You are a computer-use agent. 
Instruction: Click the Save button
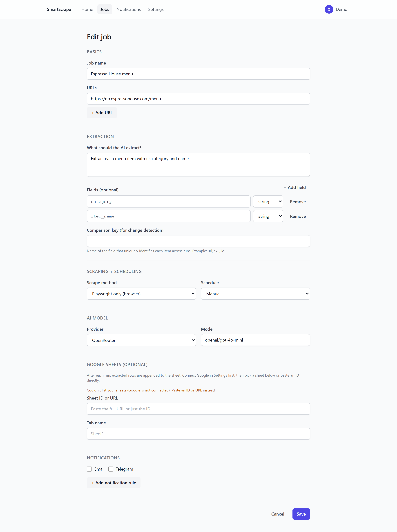click(301, 514)
